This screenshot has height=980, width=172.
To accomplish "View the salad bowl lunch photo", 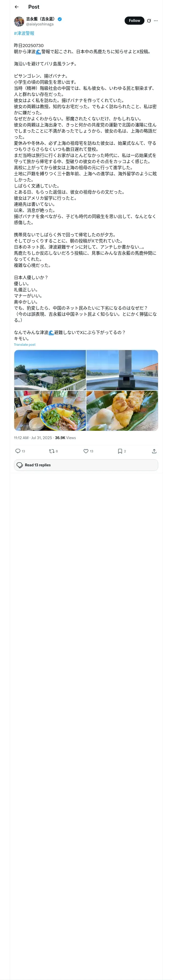I will (50, 411).
